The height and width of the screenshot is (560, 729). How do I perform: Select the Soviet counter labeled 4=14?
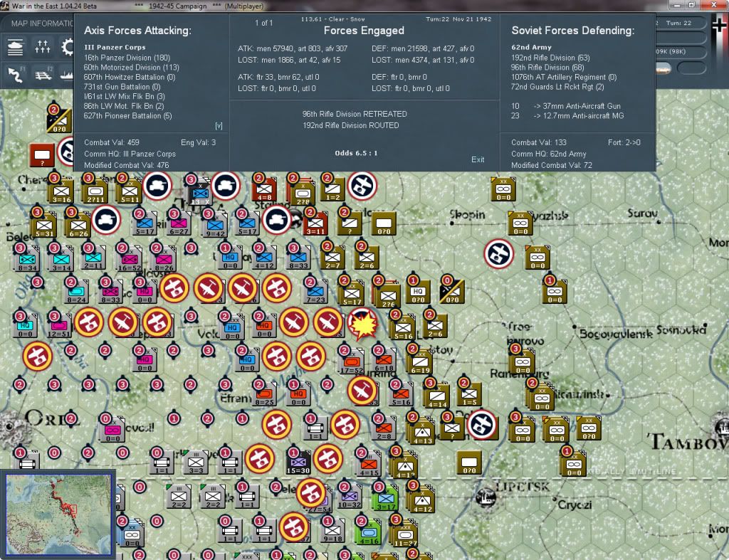tap(437, 396)
